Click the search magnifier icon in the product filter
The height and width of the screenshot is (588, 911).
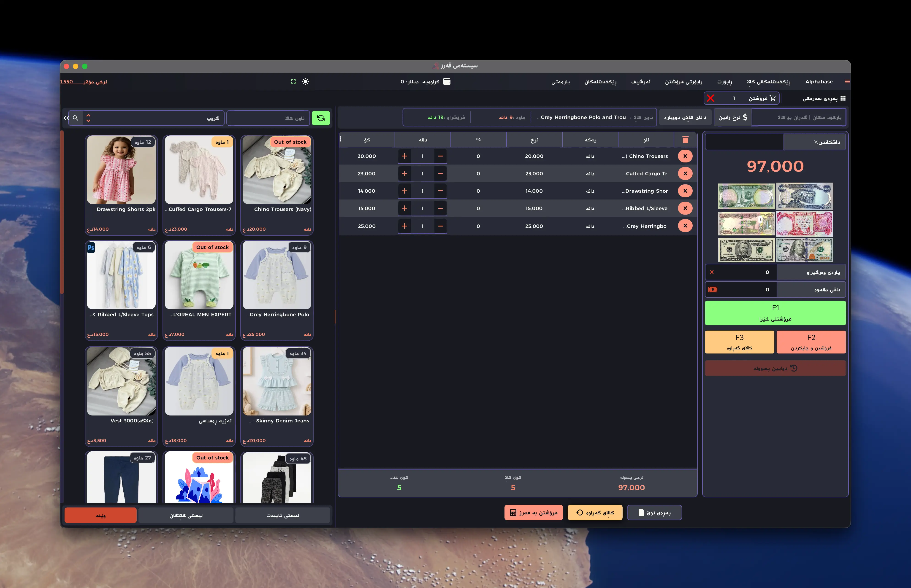click(76, 118)
